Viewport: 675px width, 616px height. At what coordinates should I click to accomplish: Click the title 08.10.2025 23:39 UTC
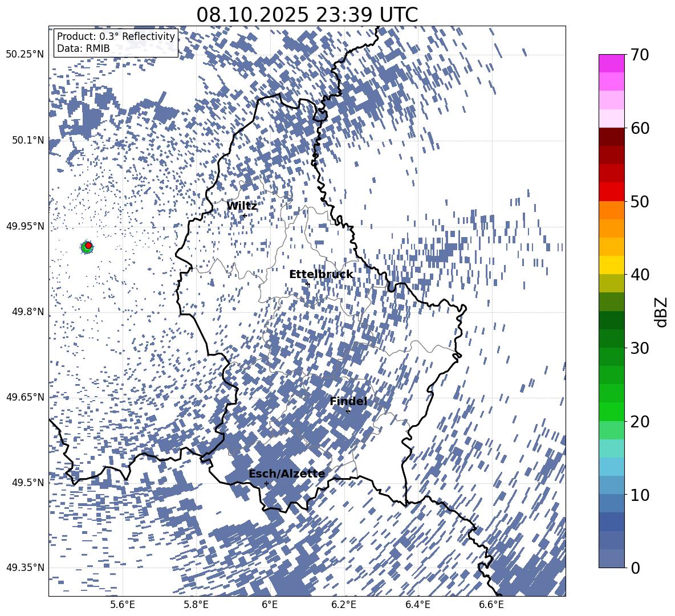point(307,15)
